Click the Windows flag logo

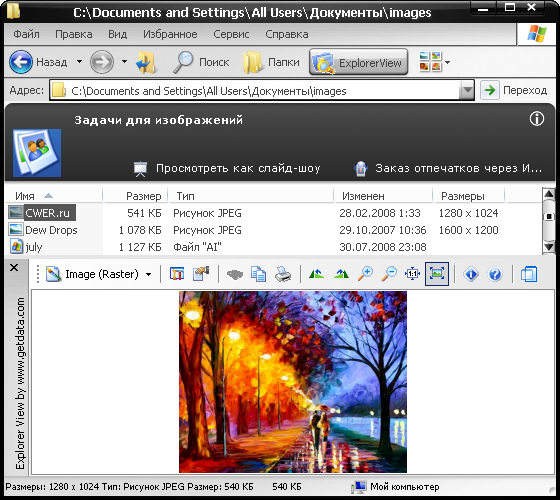pyautogui.click(x=537, y=34)
